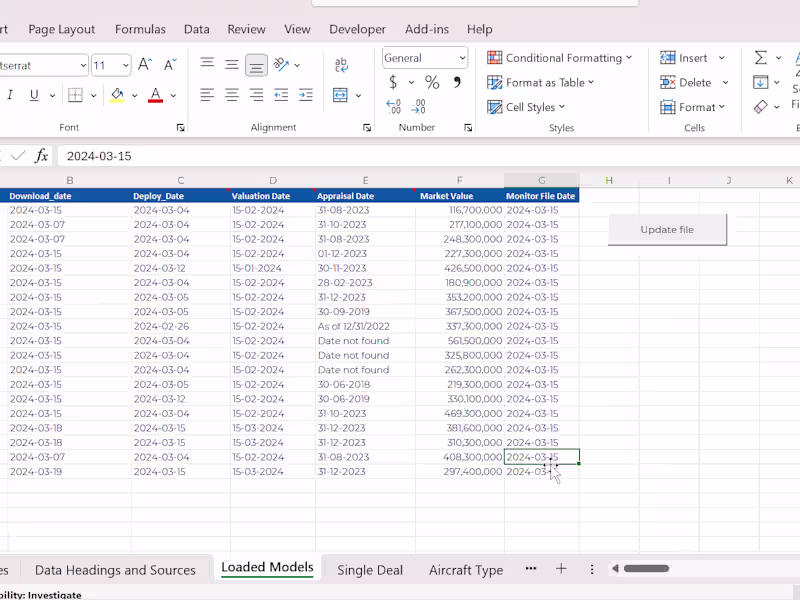Open Font settings dialog launcher
The image size is (800, 600).
coord(181,128)
